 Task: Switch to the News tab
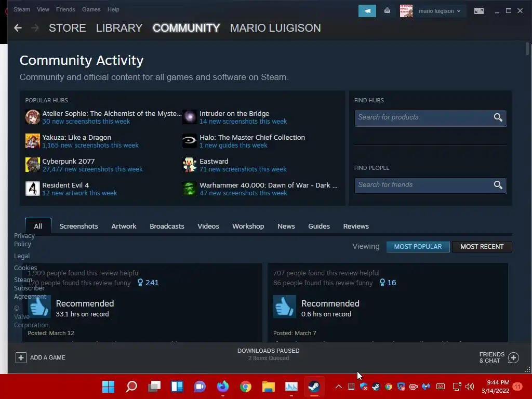(286, 227)
